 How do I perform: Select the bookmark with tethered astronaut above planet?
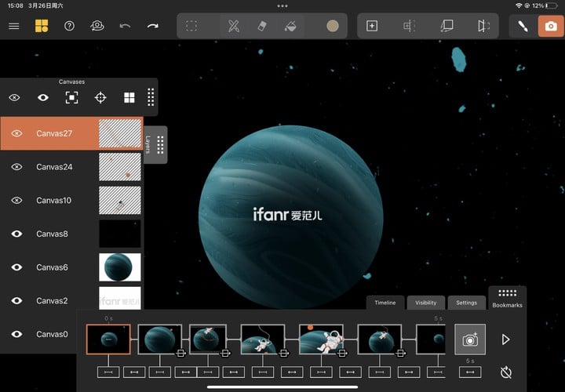tap(263, 339)
